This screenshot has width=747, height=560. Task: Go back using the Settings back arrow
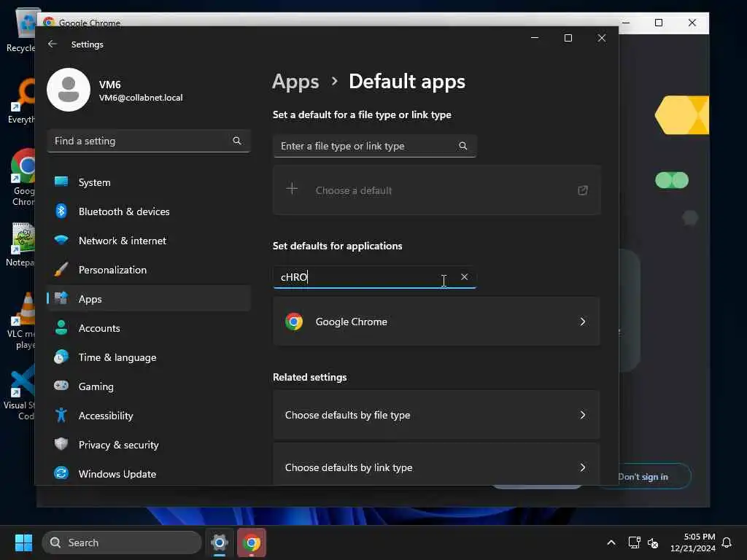pyautogui.click(x=53, y=44)
